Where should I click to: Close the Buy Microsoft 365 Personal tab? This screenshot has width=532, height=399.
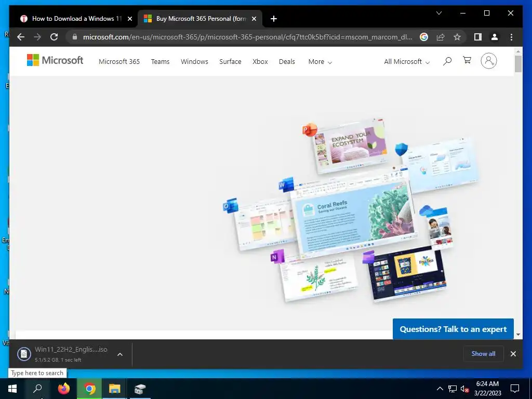(x=254, y=19)
